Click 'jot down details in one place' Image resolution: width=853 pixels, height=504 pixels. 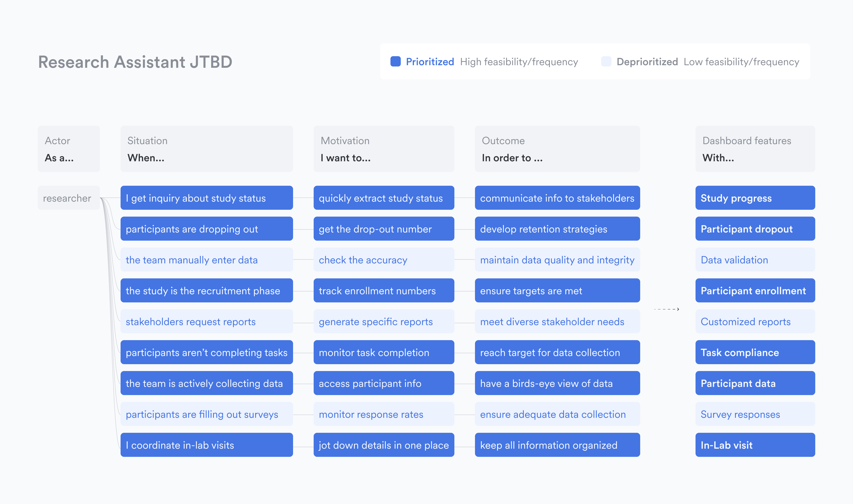click(x=384, y=445)
